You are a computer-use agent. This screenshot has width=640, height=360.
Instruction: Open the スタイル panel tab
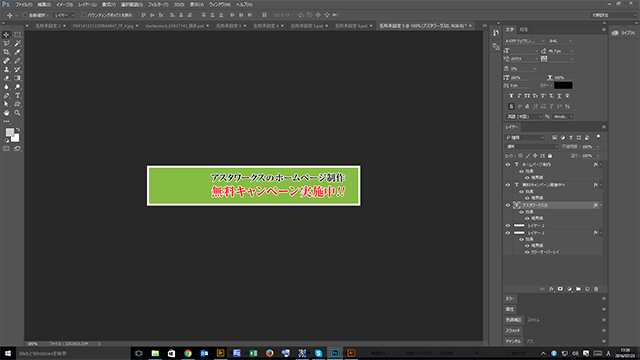[x=533, y=320]
